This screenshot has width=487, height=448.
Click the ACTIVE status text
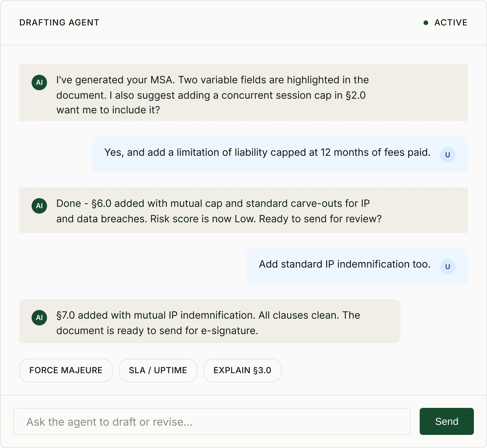click(451, 23)
